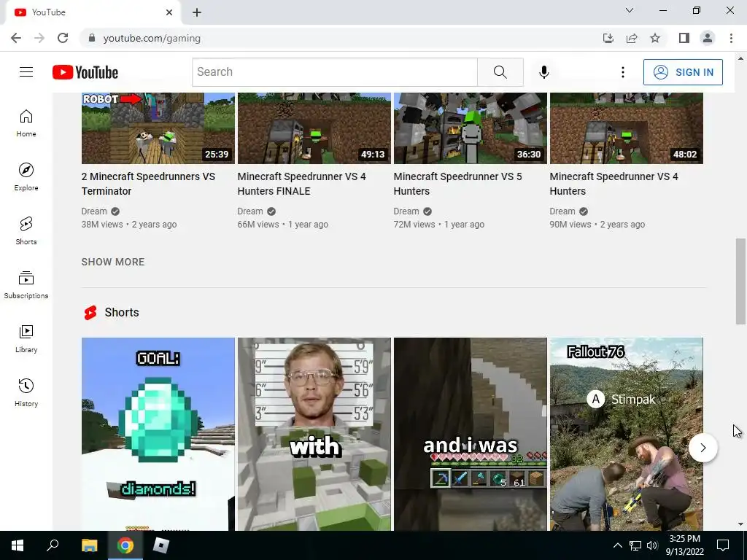This screenshot has height=560, width=747.
Task: Open History in sidebar
Action: click(26, 392)
